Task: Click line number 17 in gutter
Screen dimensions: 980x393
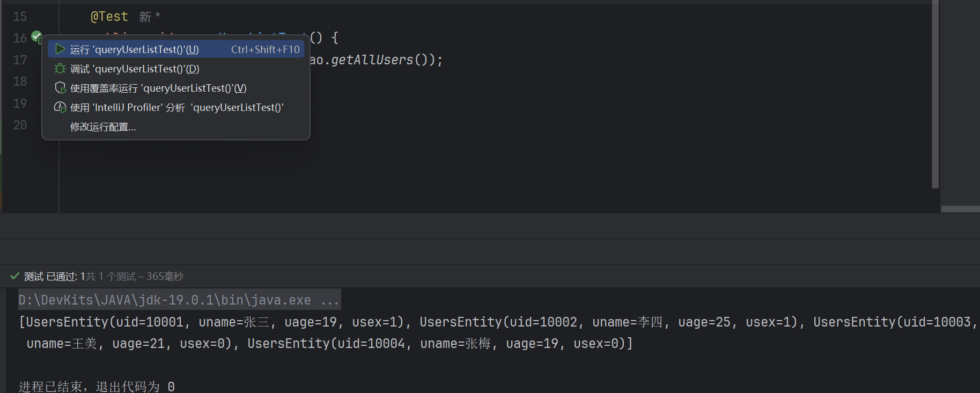Action: click(20, 60)
